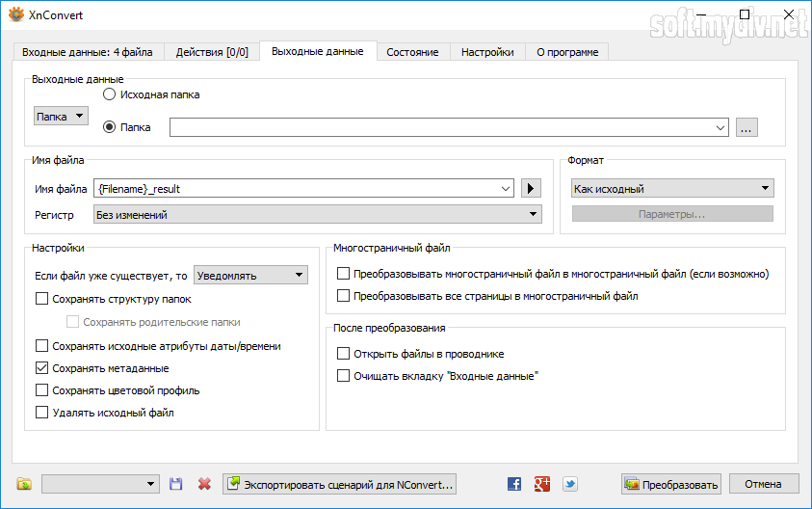Open the Уведомлять file-exists dropdown

[250, 276]
